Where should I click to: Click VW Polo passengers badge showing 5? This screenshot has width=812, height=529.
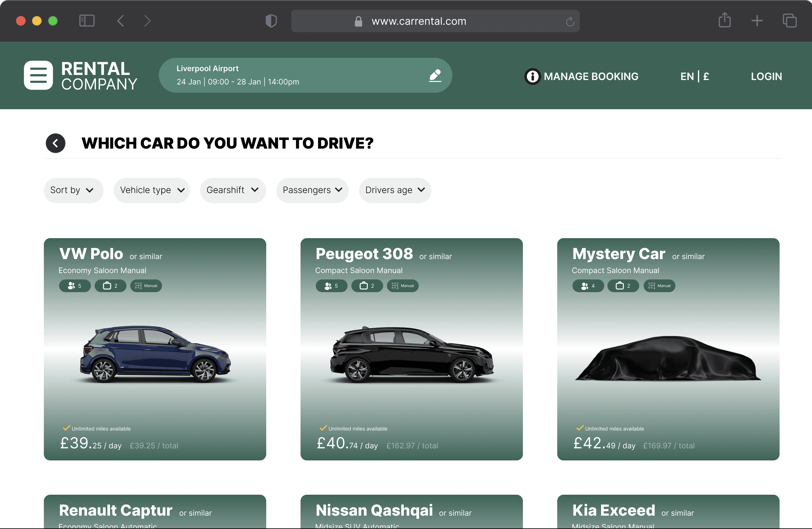point(75,286)
